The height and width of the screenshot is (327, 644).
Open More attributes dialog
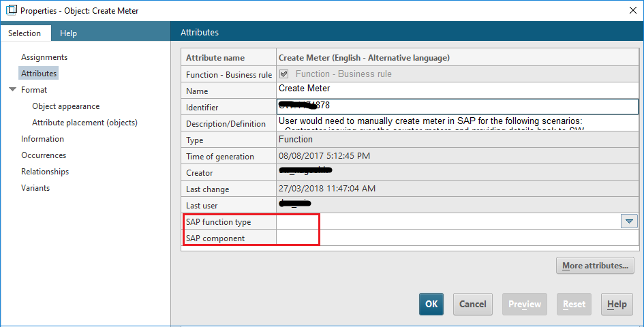point(595,266)
